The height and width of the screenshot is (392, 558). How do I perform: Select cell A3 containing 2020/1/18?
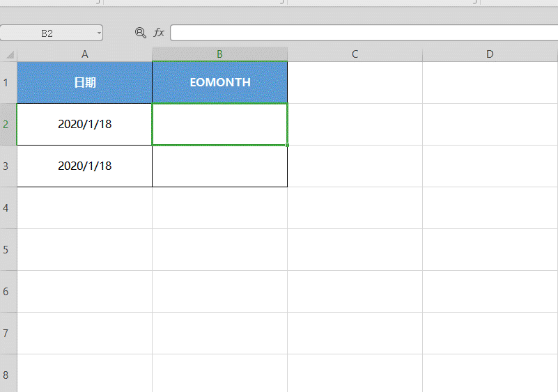pyautogui.click(x=84, y=166)
